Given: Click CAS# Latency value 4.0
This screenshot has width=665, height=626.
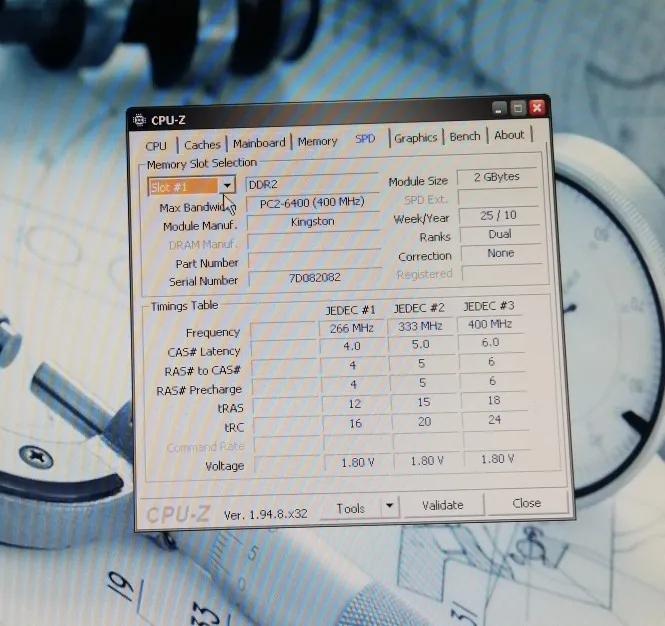Looking at the screenshot, I should click(352, 346).
